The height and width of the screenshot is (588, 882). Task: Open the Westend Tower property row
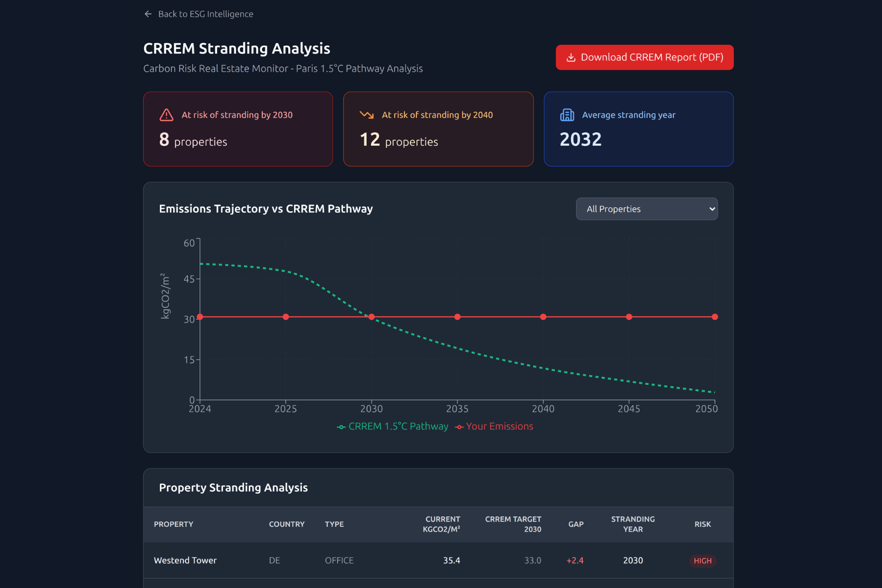click(x=185, y=560)
